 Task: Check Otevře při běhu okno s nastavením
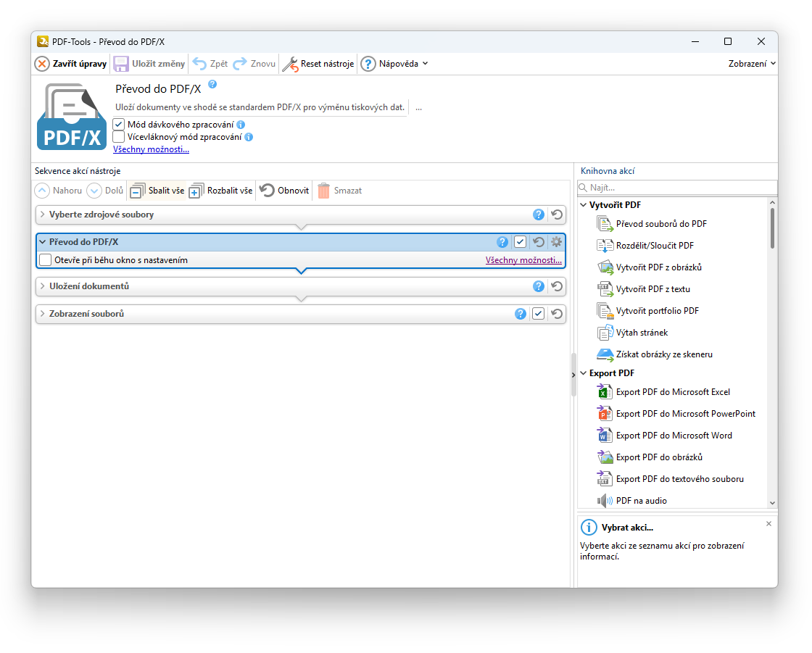pos(46,260)
